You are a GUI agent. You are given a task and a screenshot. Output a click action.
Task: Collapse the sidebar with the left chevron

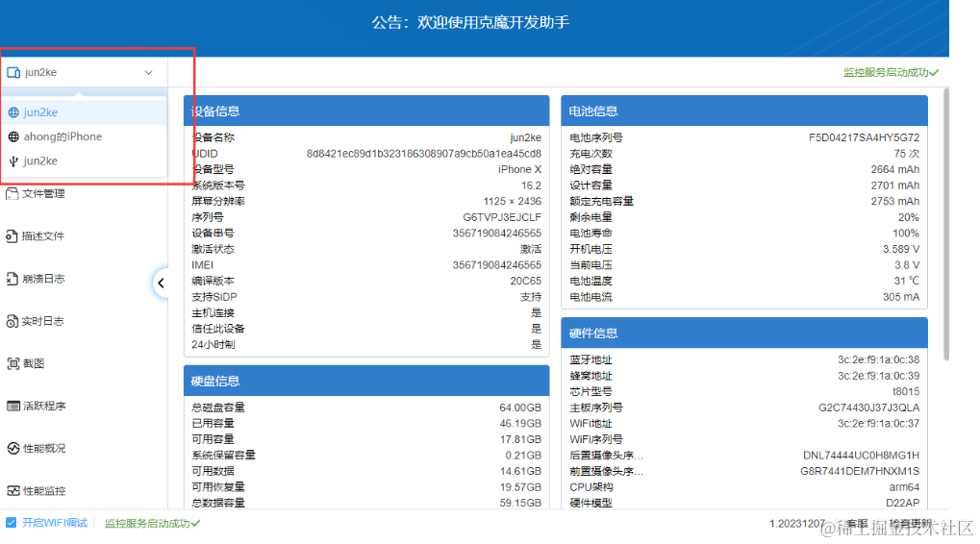pos(161,283)
